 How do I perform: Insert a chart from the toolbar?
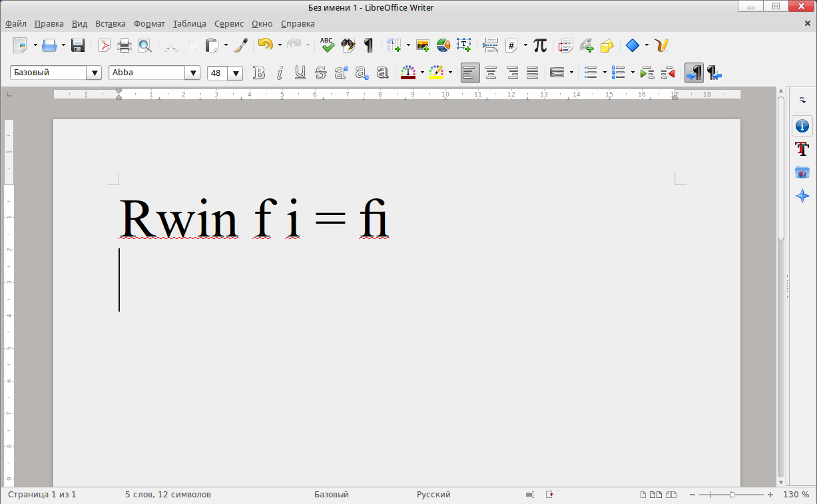coord(443,45)
